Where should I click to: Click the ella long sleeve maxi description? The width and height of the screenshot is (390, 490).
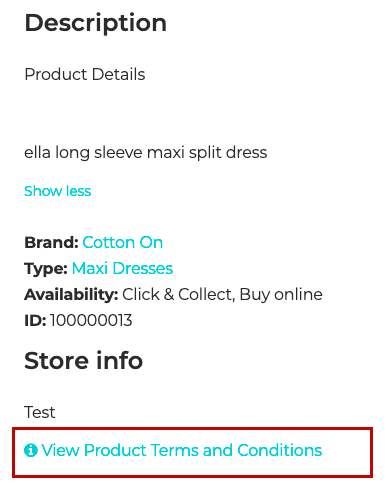[145, 153]
